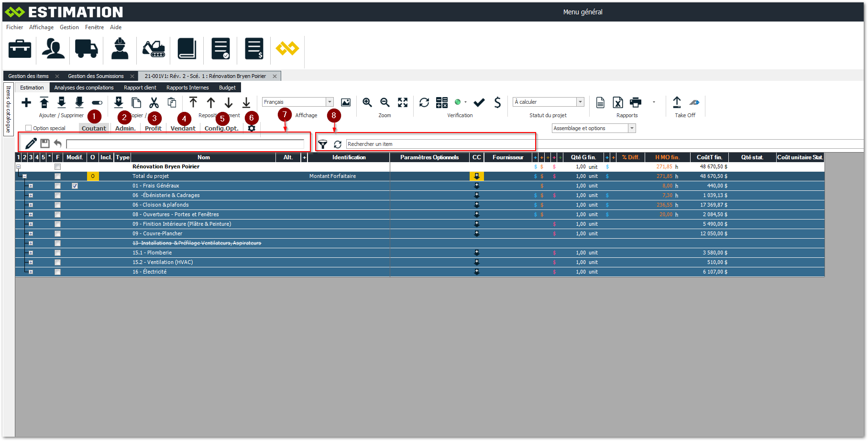Screen dimensions: 868x441
Task: Open the À calculer status dropdown
Action: (x=580, y=102)
